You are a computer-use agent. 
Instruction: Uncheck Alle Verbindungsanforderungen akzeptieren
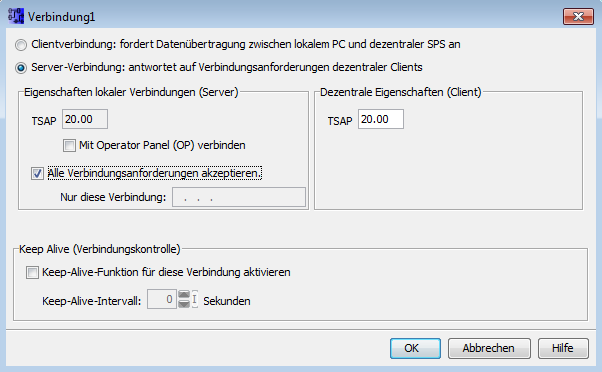(x=37, y=174)
